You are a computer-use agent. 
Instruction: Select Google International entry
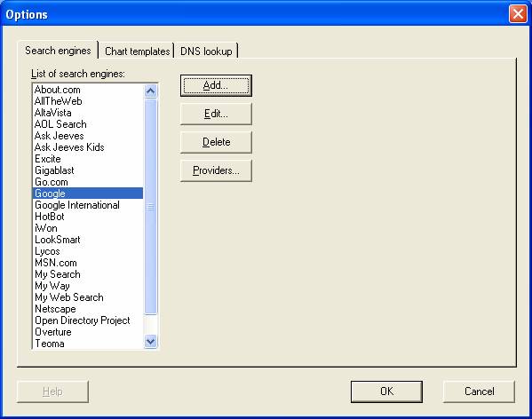click(88, 205)
